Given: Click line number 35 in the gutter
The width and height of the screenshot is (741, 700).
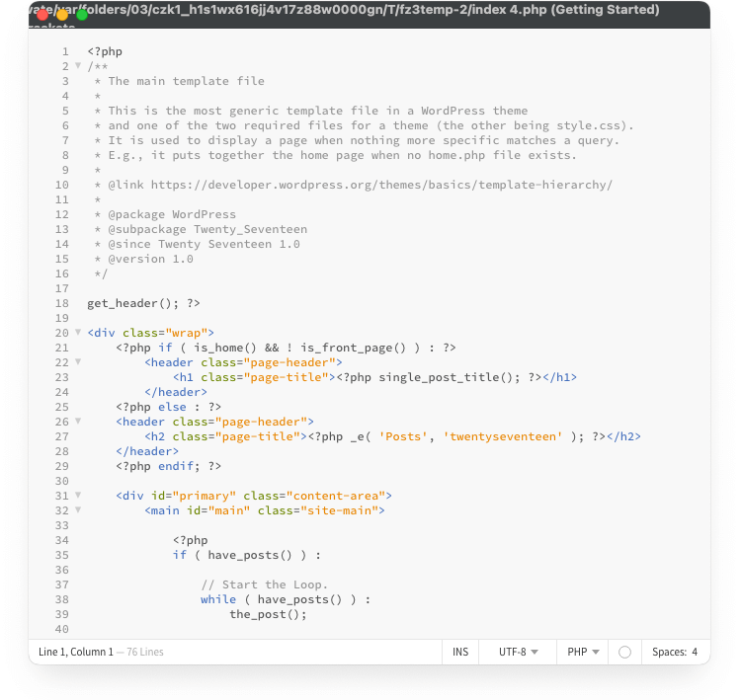Looking at the screenshot, I should (x=62, y=555).
